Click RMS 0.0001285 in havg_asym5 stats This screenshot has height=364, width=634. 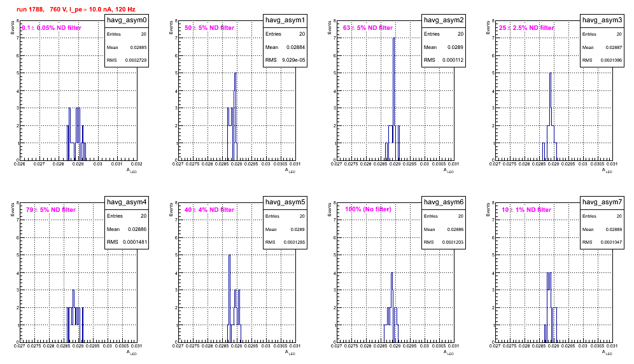click(285, 242)
